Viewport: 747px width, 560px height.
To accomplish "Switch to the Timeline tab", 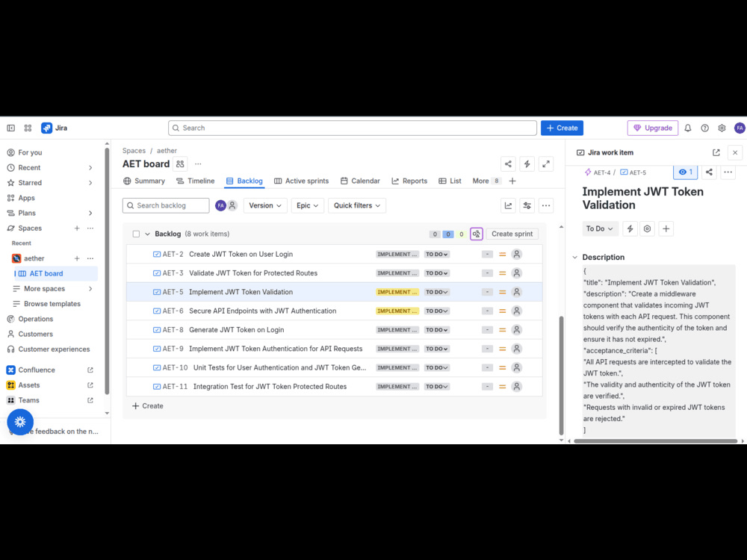I will pyautogui.click(x=195, y=181).
